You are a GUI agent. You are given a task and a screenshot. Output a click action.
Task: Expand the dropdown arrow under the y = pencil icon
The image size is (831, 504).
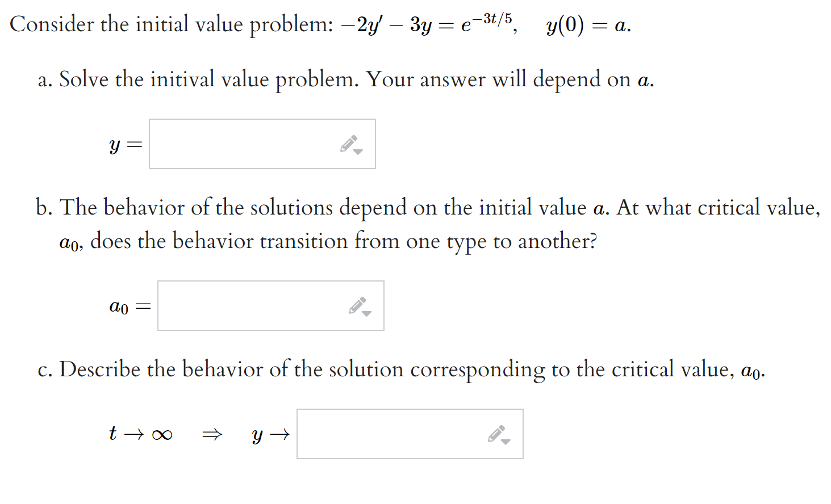point(359,151)
